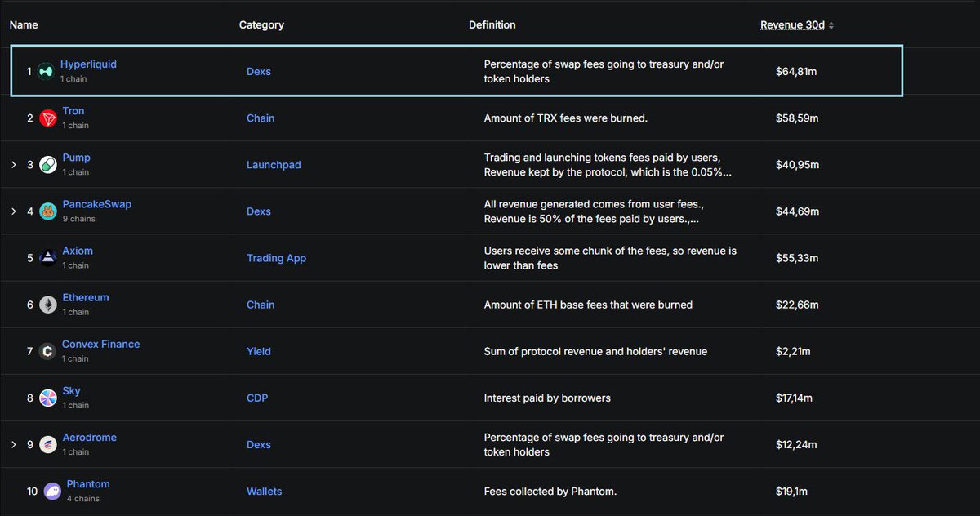Click Axiom's 'Users receive some chunk' definition
980x516 pixels.
pos(610,258)
